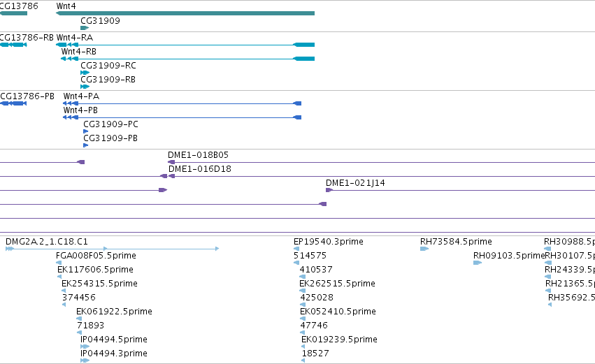
Task: Click the CG31909-PC arrow glyph
Action: pos(86,131)
